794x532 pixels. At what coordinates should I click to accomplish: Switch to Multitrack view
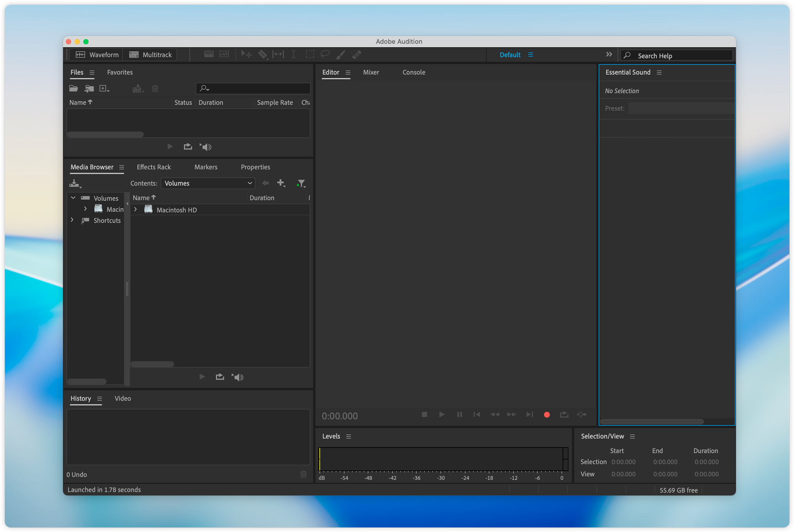click(150, 55)
